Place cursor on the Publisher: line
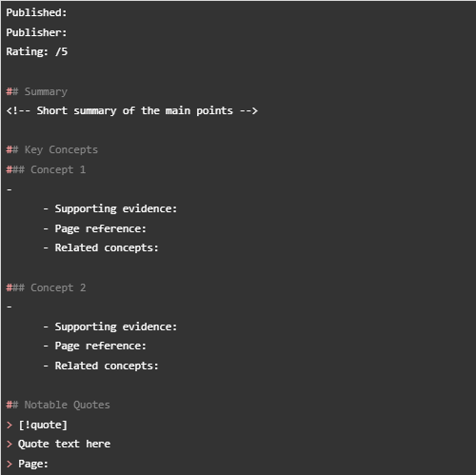Image resolution: width=476 pixels, height=475 pixels. [x=36, y=32]
